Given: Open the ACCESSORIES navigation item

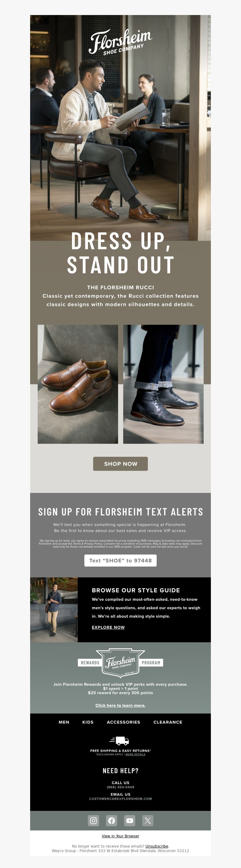Looking at the screenshot, I should pos(124,722).
